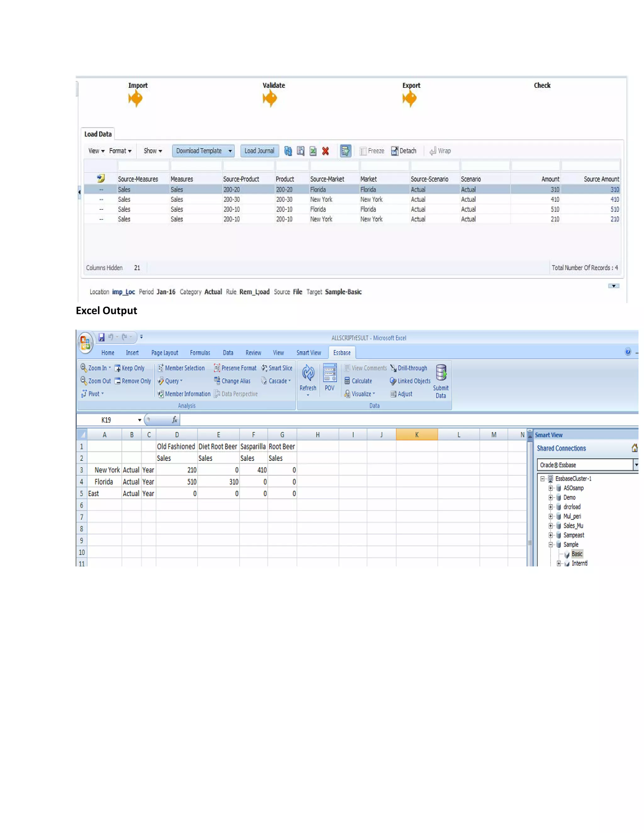Click the insert function fx icon

coord(174,420)
